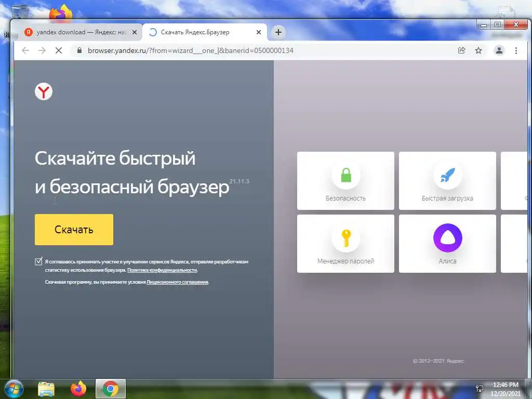
Task: Click the Chrome taskbar button
Action: coord(111,389)
